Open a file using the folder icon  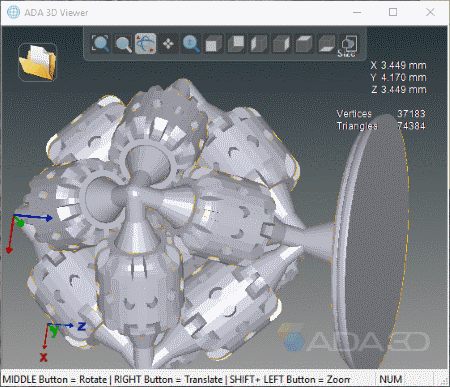click(37, 62)
